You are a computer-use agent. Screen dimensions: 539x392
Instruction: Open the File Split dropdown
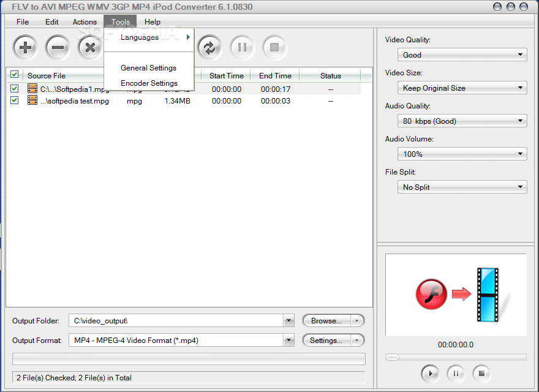[462, 187]
